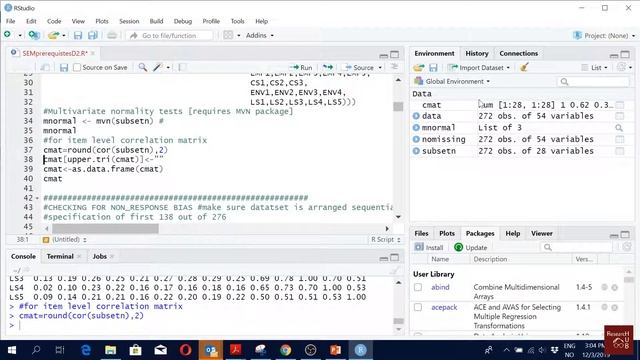Click Save all documents icon
Screen dimensions: 640x360
pyautogui.click(x=93, y=36)
